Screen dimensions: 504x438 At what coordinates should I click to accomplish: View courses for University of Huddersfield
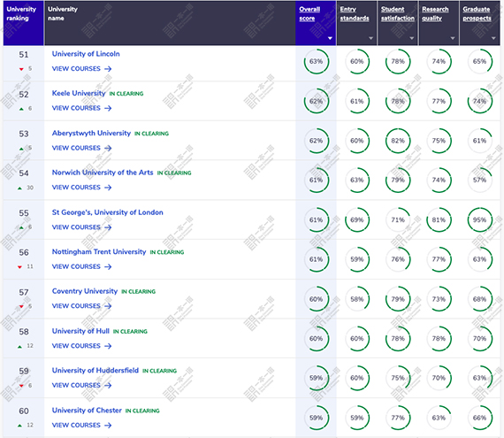click(x=81, y=385)
